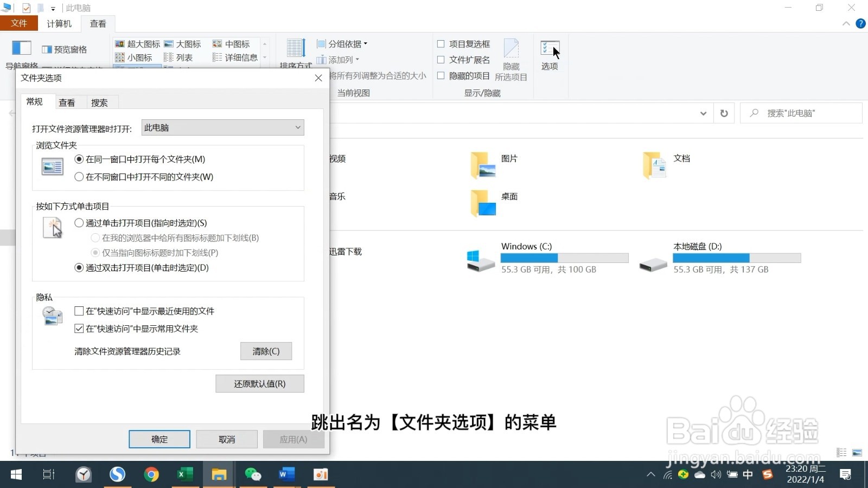Open the 文档 folder
The image size is (868, 488).
coord(667,165)
